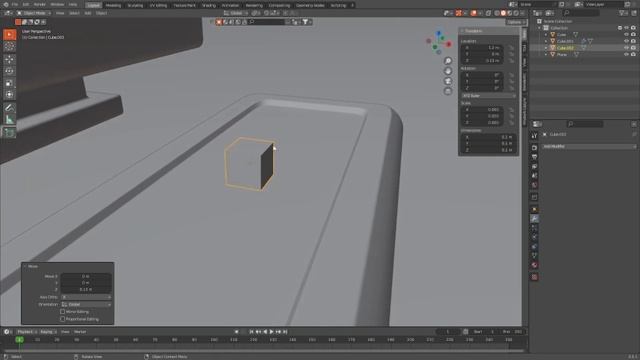Select the Rotate tool in toolbar
This screenshot has height=360, width=640.
pyautogui.click(x=9, y=71)
